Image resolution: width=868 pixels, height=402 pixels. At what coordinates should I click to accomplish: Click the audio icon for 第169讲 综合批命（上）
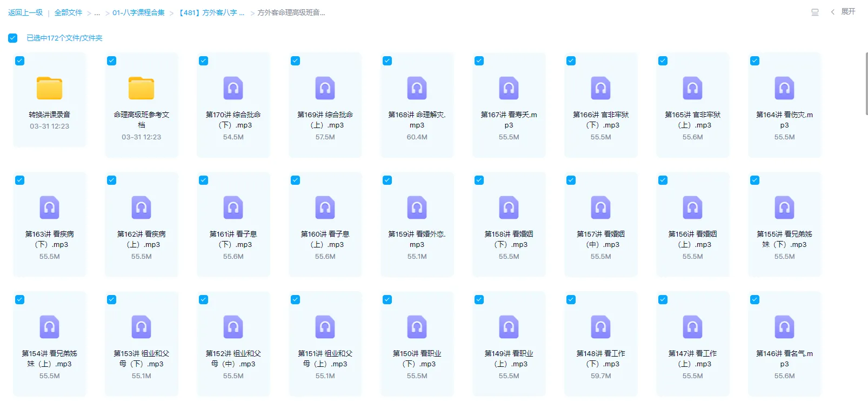[325, 88]
